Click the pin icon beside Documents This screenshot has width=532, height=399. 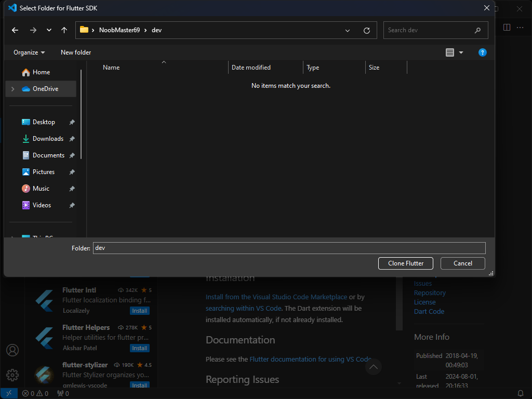tap(72, 155)
